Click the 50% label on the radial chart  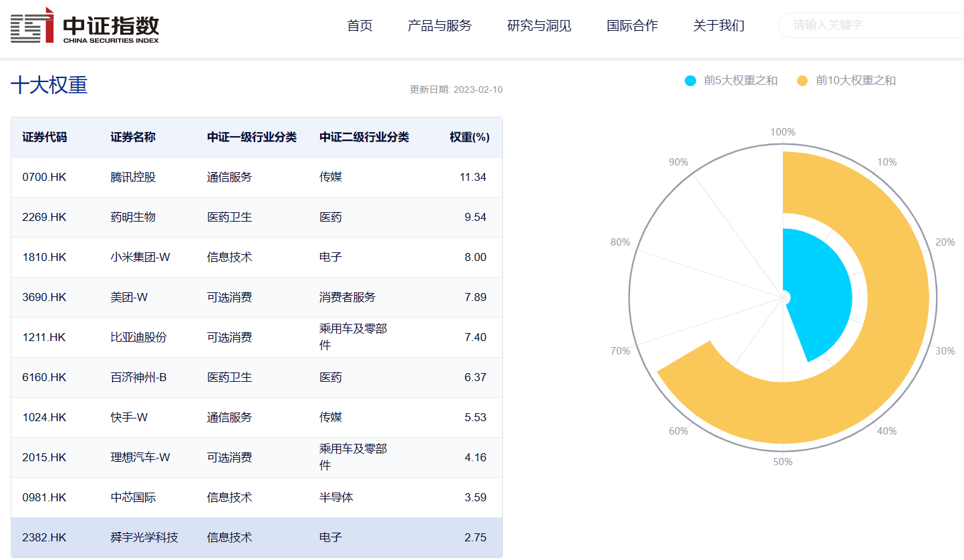[x=783, y=461]
